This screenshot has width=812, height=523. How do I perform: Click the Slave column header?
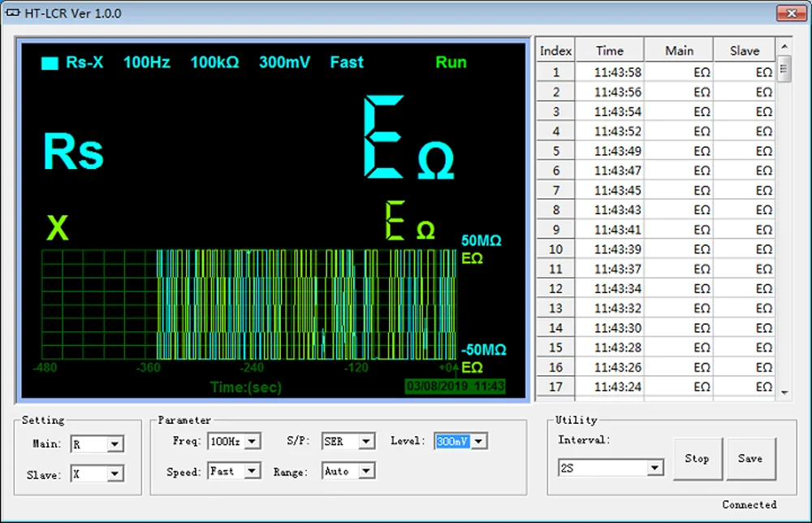[744, 50]
